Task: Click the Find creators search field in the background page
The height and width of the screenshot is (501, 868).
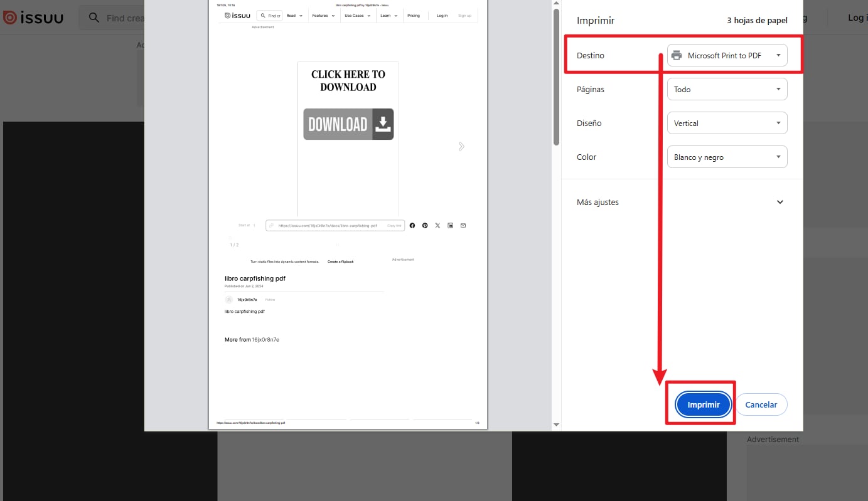Action: click(x=112, y=18)
